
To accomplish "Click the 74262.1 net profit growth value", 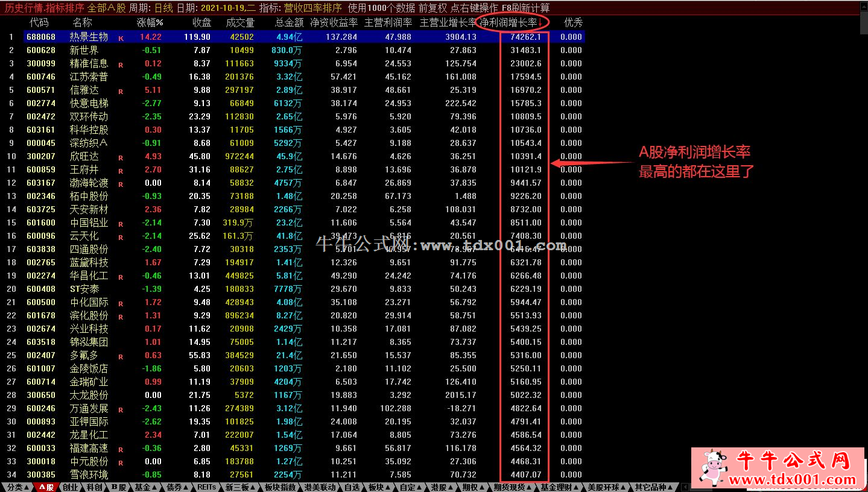I will (525, 37).
